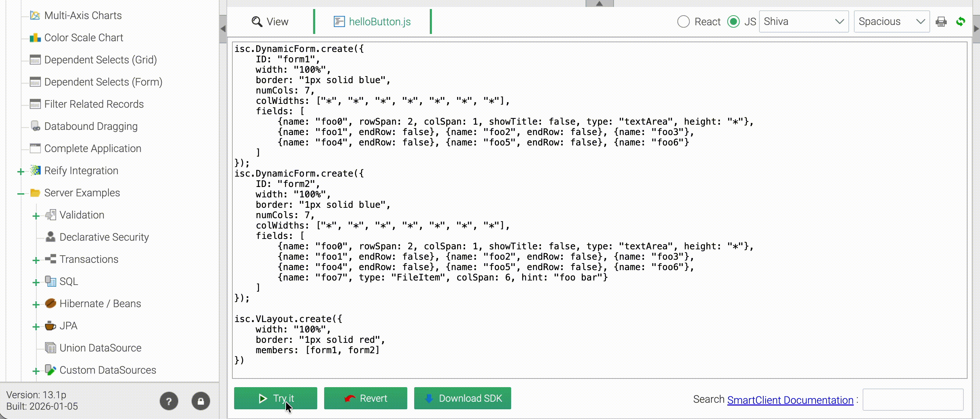Open the Spacious density dropdown
The width and height of the screenshot is (980, 419).
pos(891,22)
